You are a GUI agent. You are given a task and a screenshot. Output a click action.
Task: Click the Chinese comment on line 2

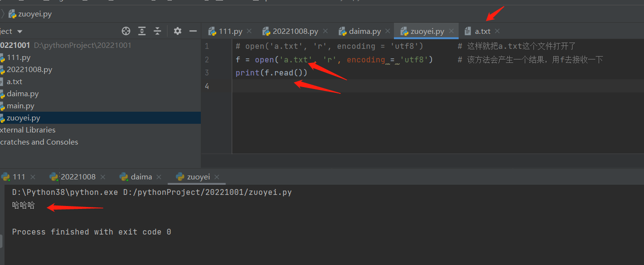[x=531, y=59]
